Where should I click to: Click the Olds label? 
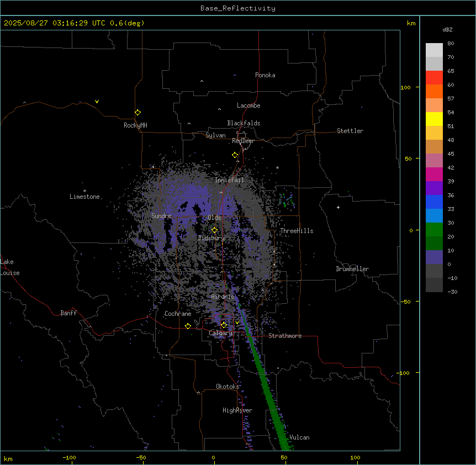tap(214, 218)
